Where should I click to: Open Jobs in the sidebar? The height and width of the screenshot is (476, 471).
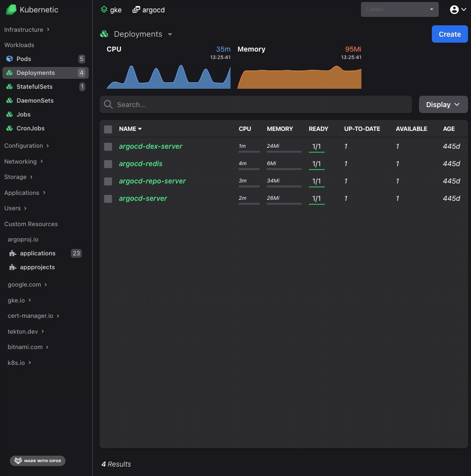coord(46,115)
